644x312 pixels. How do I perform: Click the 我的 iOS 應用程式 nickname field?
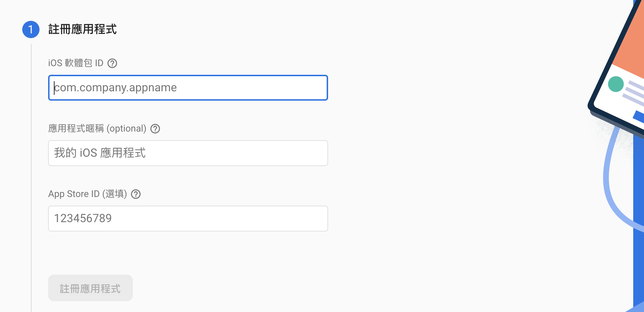[188, 153]
